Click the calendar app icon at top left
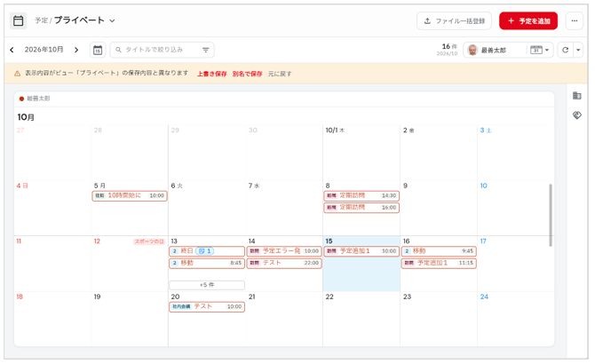Image resolution: width=595 pixels, height=364 pixels. click(x=18, y=20)
